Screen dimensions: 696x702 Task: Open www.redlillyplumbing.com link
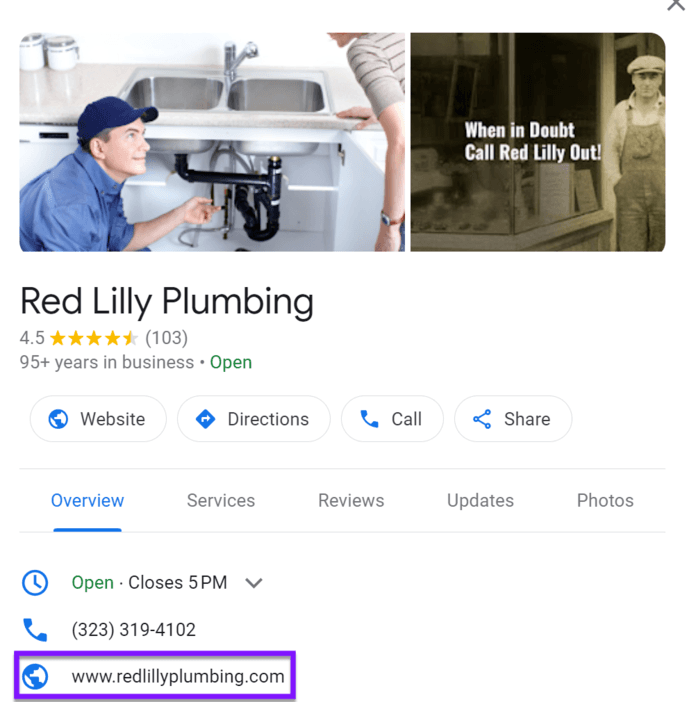coord(178,676)
